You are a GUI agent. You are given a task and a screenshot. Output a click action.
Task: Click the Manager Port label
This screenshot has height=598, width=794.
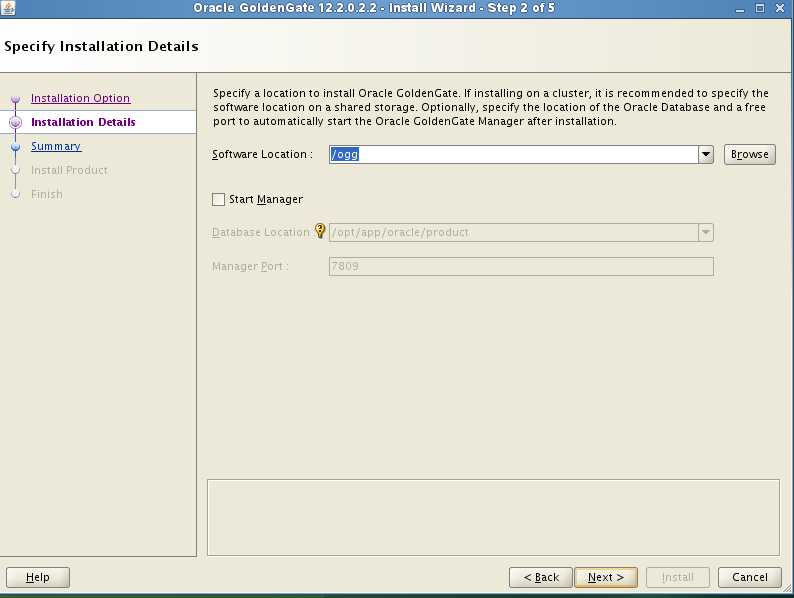point(250,266)
